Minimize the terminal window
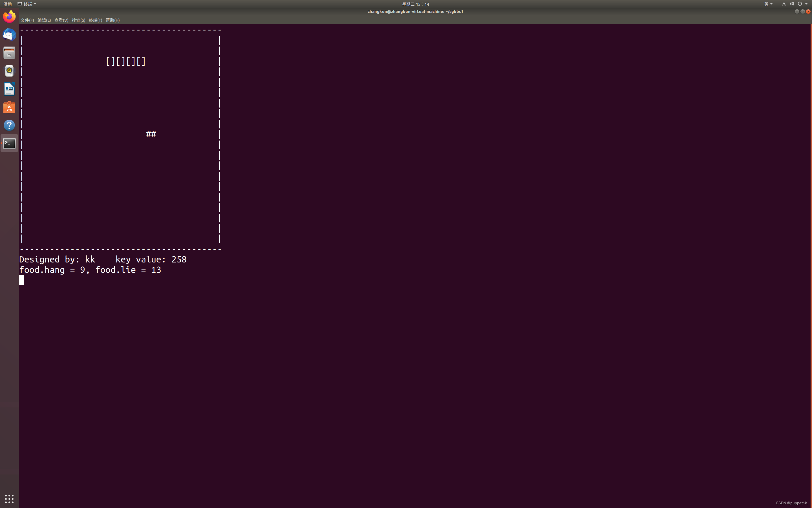This screenshot has height=508, width=812. [797, 11]
